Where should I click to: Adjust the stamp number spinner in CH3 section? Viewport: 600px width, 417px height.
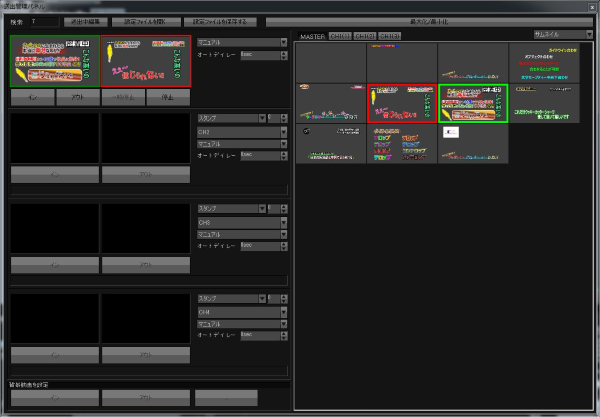pyautogui.click(x=284, y=208)
